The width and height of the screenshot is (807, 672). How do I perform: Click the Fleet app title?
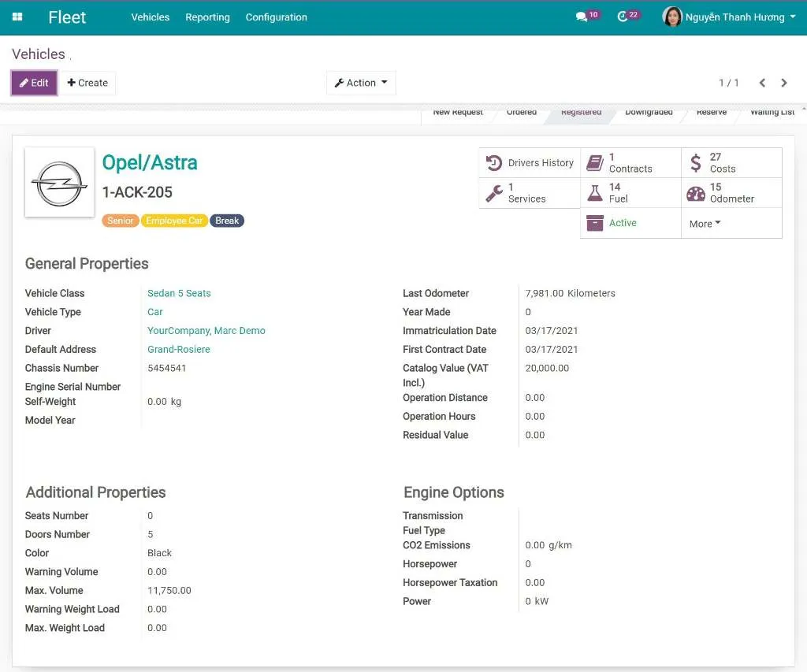coord(67,17)
